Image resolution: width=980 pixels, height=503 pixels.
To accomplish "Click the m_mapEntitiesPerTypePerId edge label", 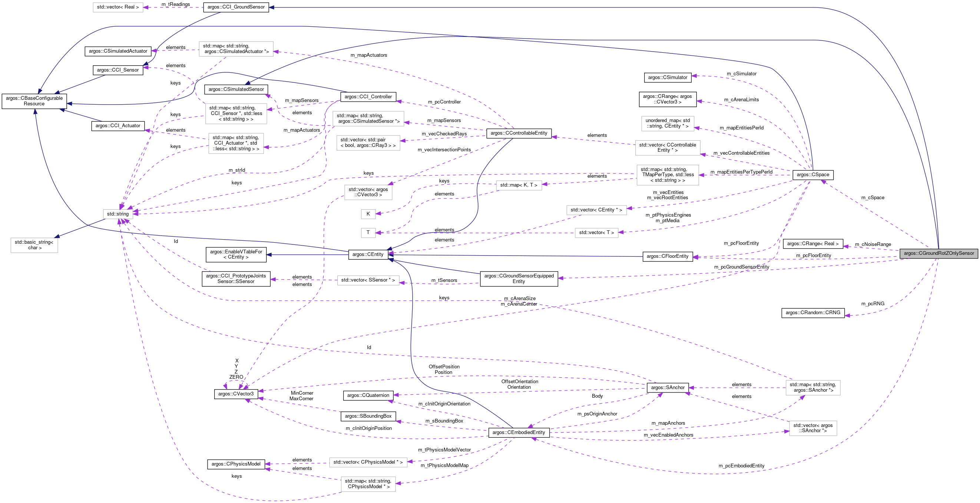I will 741,172.
